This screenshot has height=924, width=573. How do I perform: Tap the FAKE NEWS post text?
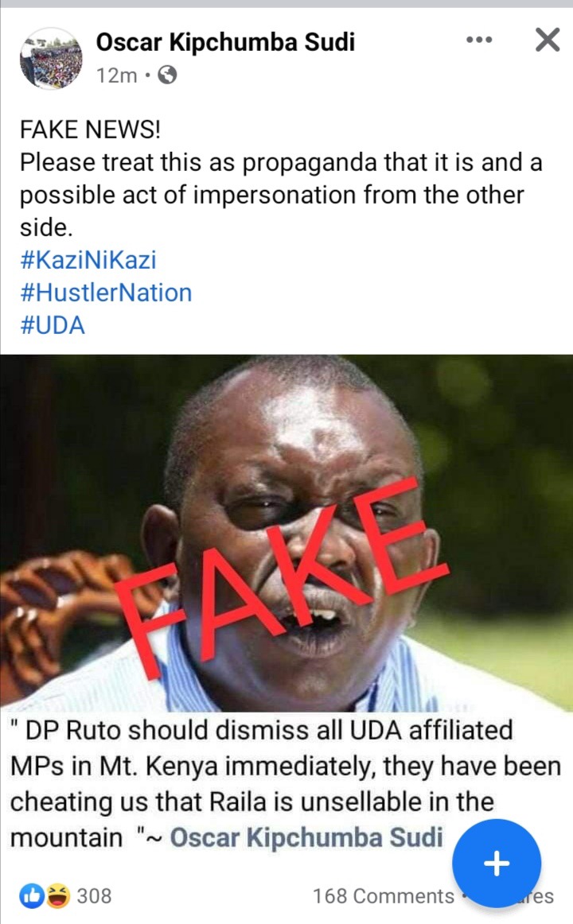pyautogui.click(x=281, y=179)
